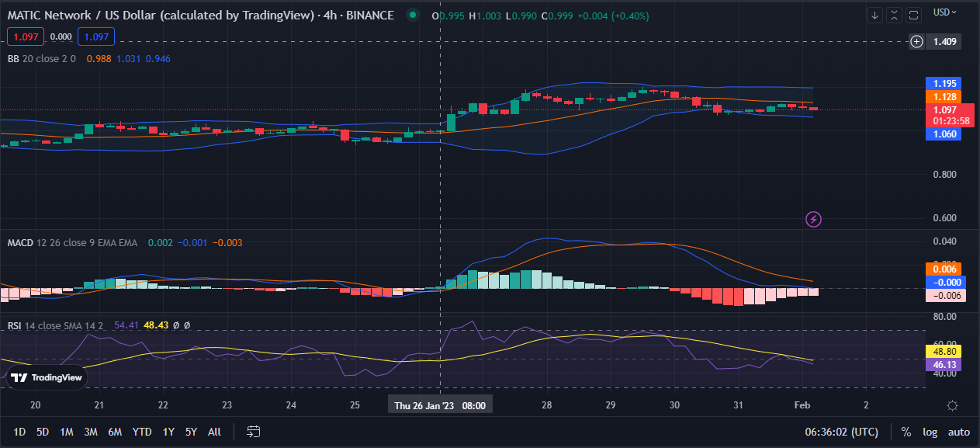Toggle percent scale mode

(x=906, y=432)
